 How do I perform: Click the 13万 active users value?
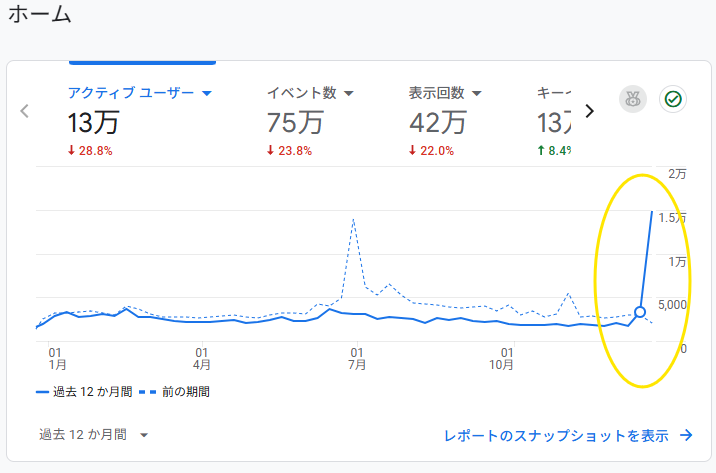click(94, 123)
